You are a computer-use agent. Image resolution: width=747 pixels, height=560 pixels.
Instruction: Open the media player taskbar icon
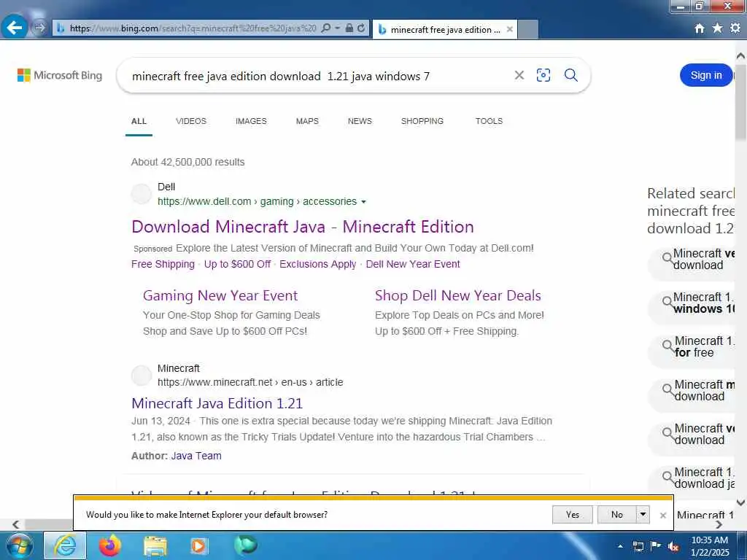pos(198,546)
